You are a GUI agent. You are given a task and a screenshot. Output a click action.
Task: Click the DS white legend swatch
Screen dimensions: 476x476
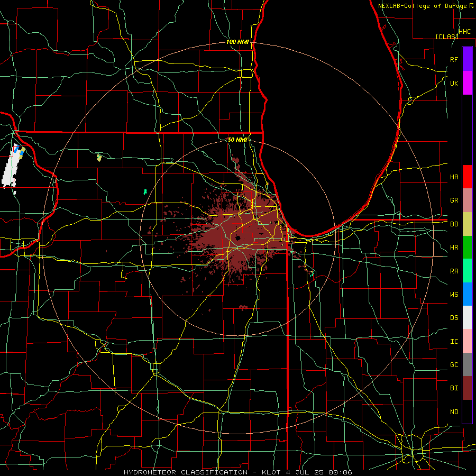(467, 317)
